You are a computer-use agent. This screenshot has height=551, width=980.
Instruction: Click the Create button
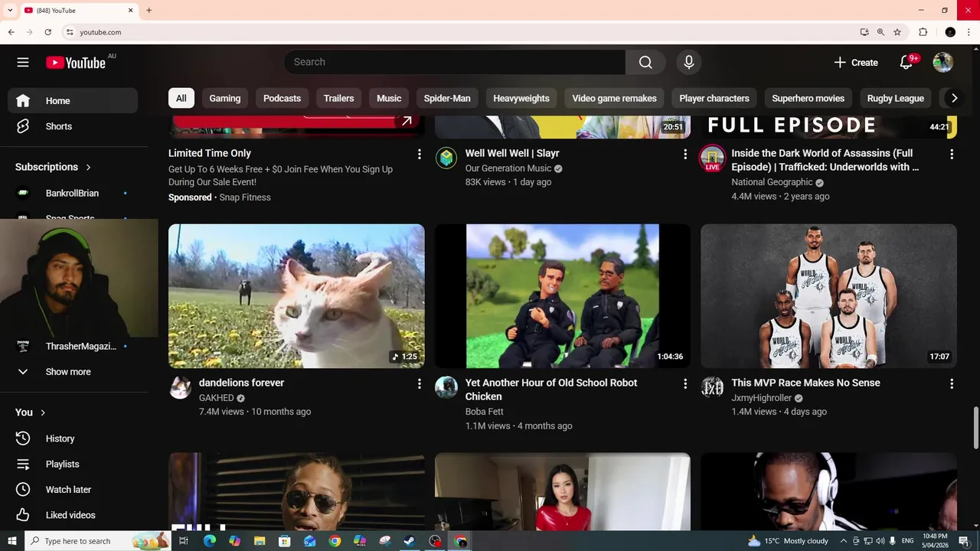[856, 63]
